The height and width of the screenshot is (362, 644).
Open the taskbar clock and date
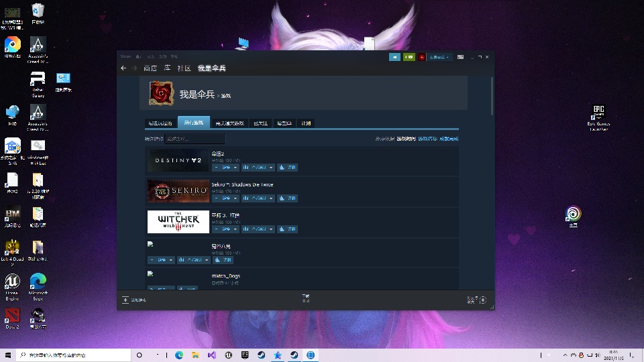click(x=614, y=355)
